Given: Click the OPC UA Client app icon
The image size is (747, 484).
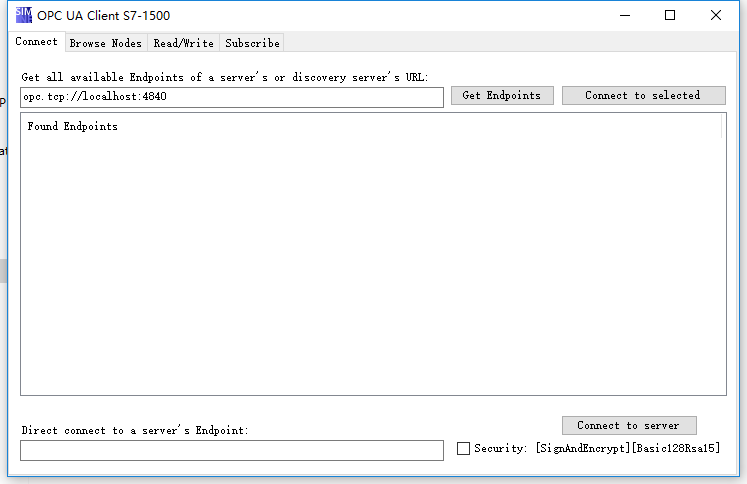Looking at the screenshot, I should pos(23,15).
